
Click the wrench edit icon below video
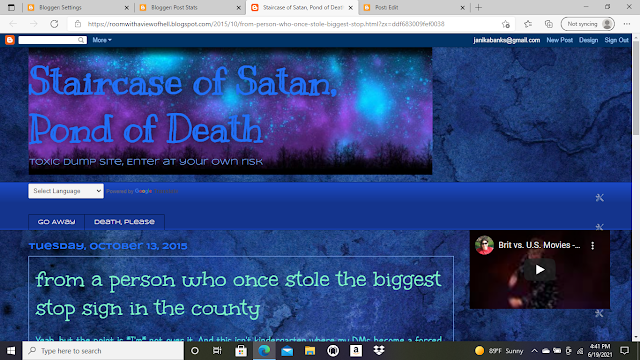pos(599,313)
